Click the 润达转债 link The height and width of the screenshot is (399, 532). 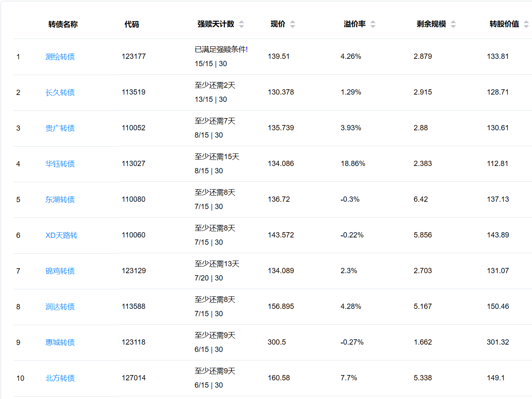(60, 307)
